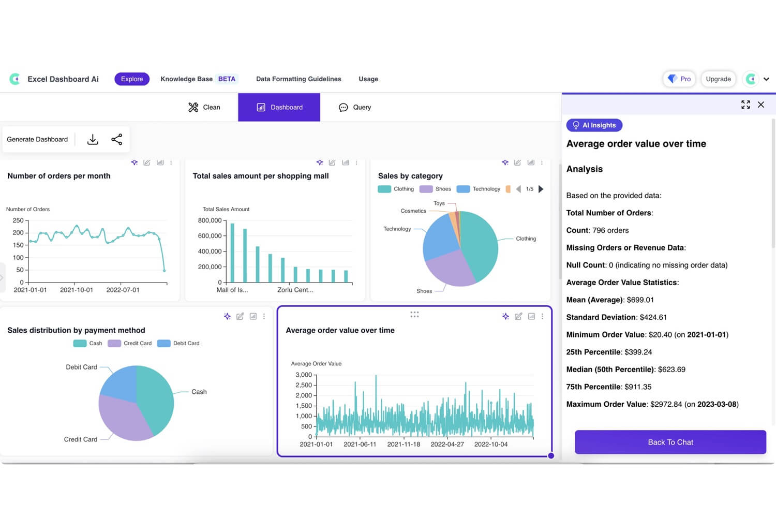
Task: Change chart type for Number of orders per month
Action: tap(160, 162)
